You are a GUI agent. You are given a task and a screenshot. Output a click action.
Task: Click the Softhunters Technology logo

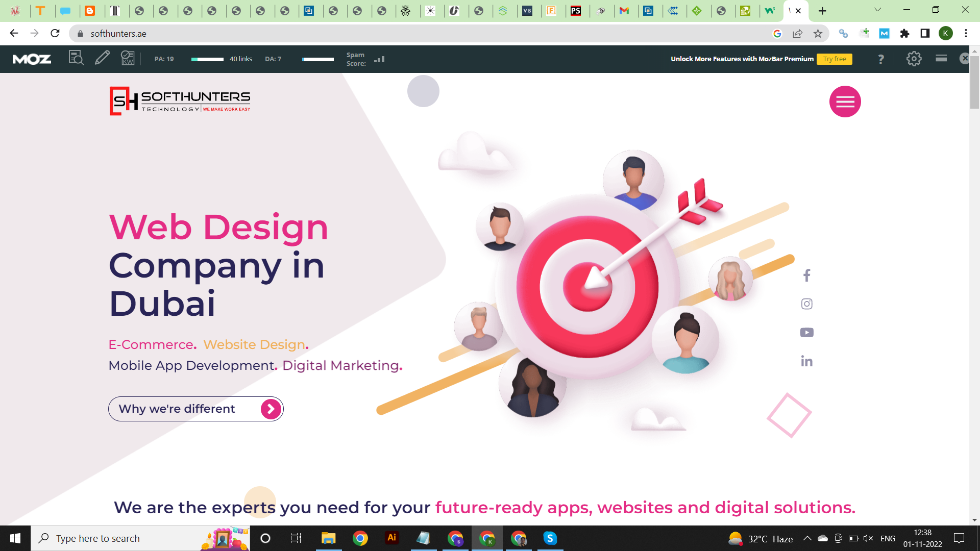(180, 101)
